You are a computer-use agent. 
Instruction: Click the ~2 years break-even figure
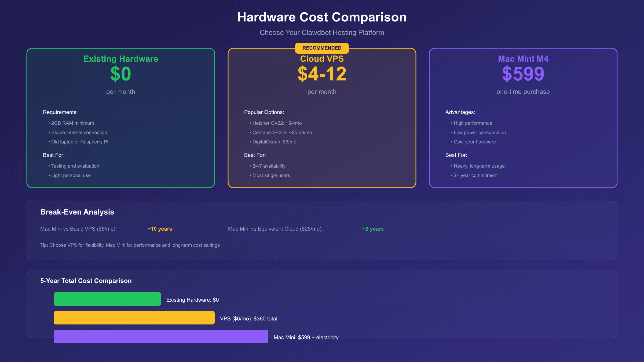click(372, 229)
